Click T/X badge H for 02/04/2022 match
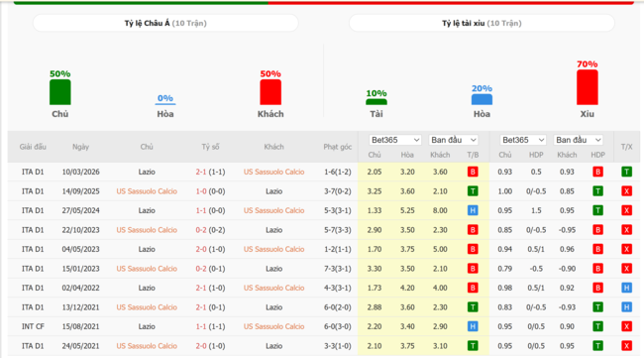The width and height of the screenshot is (644, 358). tap(627, 288)
